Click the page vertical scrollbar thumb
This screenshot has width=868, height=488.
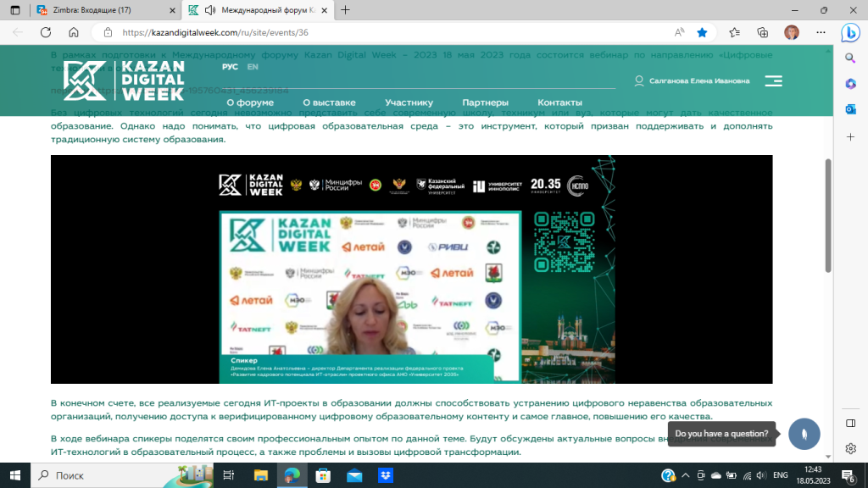pyautogui.click(x=828, y=216)
